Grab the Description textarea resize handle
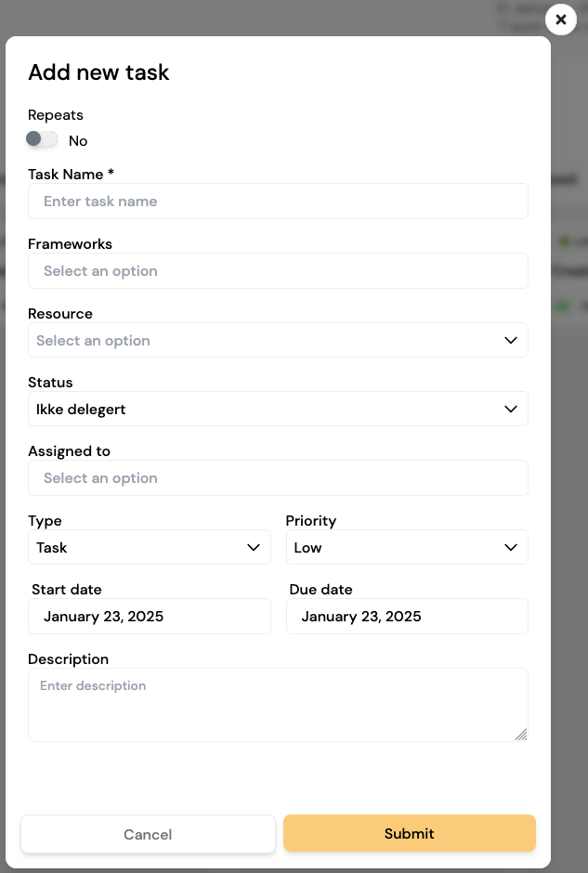588x873 pixels. (x=521, y=735)
